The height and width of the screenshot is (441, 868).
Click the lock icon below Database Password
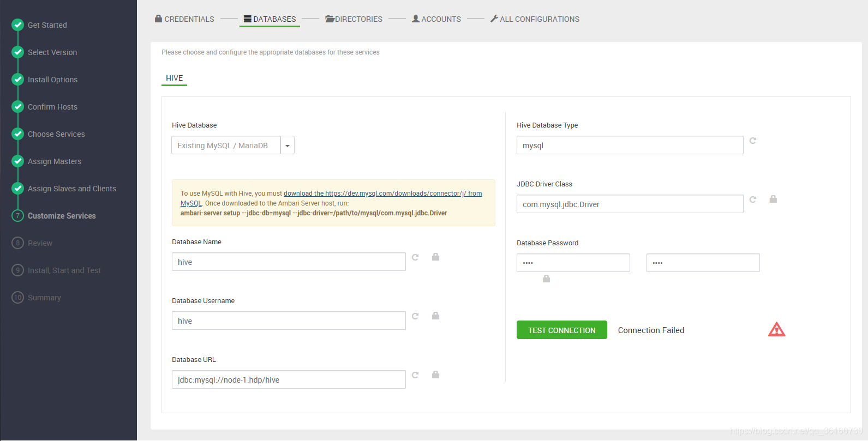[x=546, y=279]
